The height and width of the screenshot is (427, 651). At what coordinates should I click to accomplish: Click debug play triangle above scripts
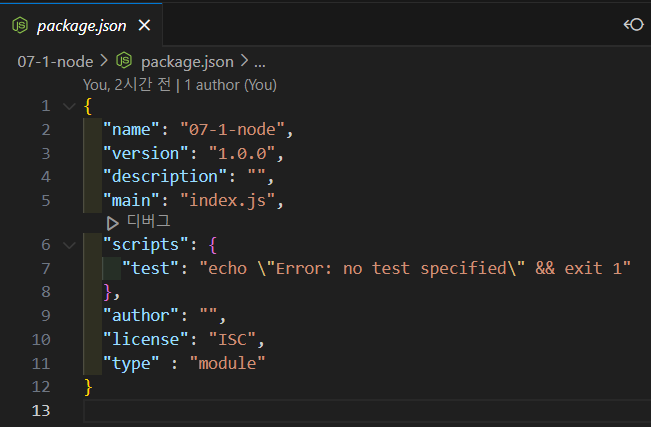click(112, 223)
